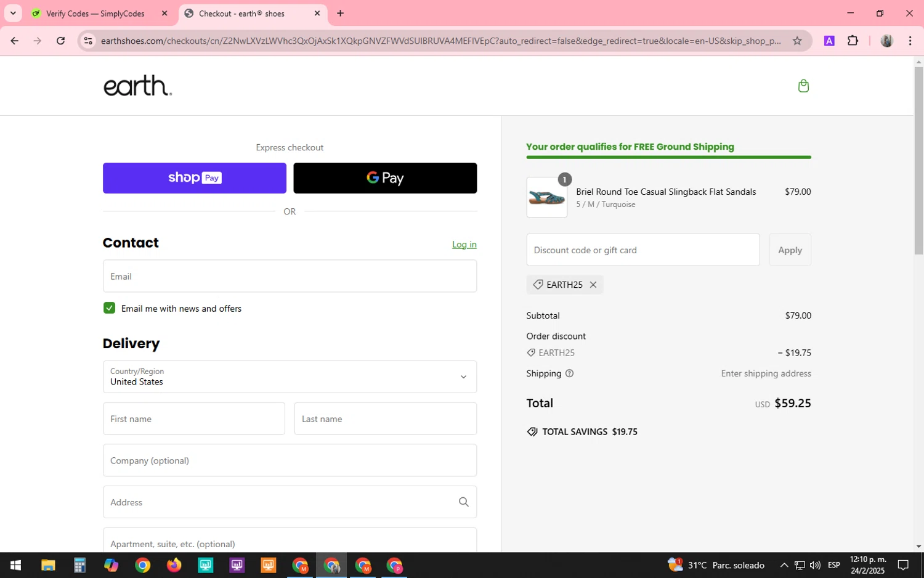Click the free shipping progress bar
The image size is (924, 578).
click(668, 157)
